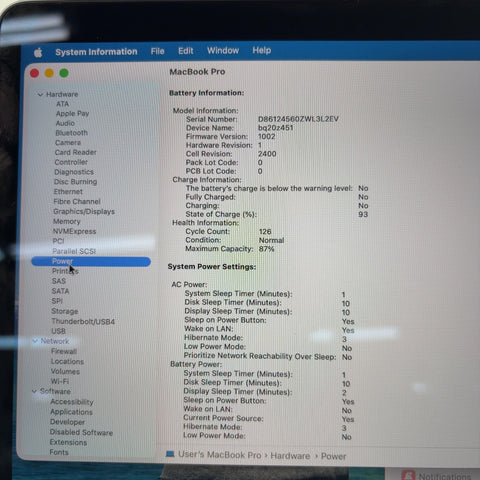This screenshot has height=480, width=480.
Task: Select Card Reader in the sidebar
Action: pyautogui.click(x=76, y=152)
